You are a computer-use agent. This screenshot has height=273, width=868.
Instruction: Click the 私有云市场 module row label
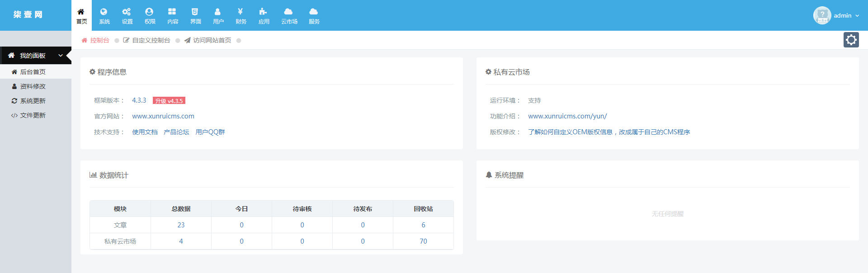pyautogui.click(x=120, y=241)
